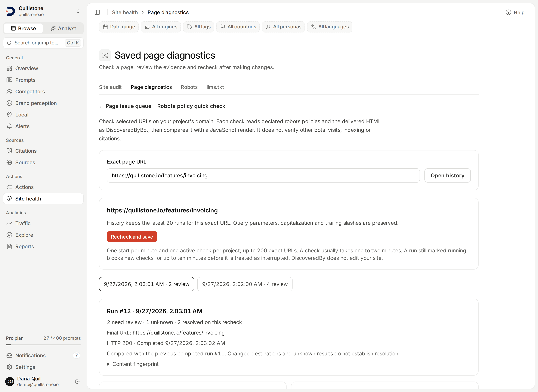
Task: Switch to Analyst mode
Action: [x=63, y=29]
